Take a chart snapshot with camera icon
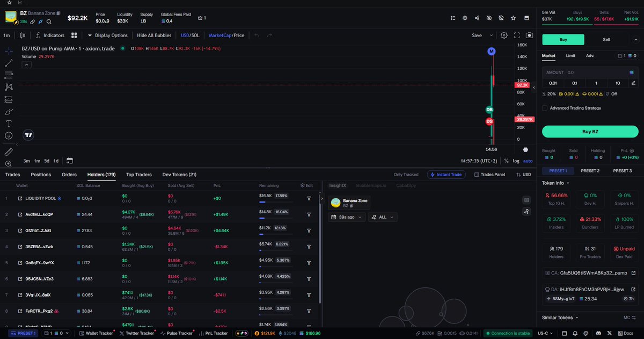Screen dimensions: 644x339 click(x=530, y=35)
